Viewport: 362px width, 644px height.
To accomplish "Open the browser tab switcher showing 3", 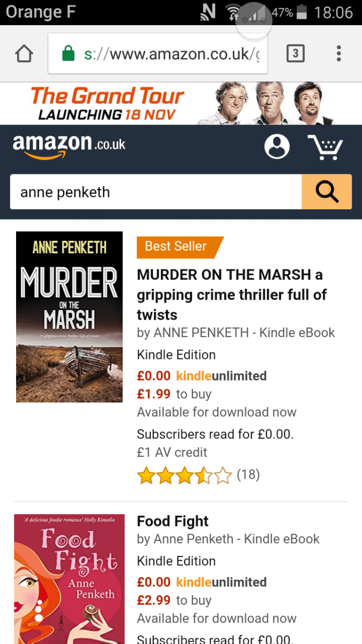I will [x=295, y=54].
